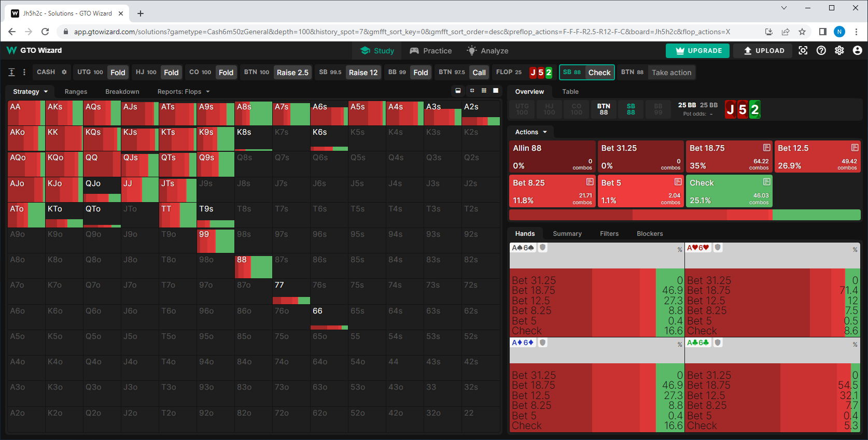Image resolution: width=868 pixels, height=440 pixels.
Task: Click the notes icon on the Check action
Action: point(766,182)
